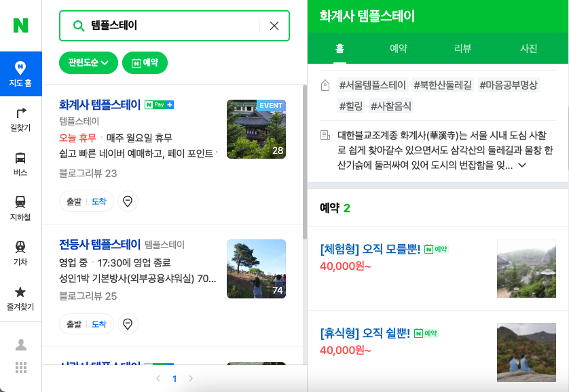The image size is (569, 392).
Task: Save 화계사 템플스테이 location pin
Action: (x=128, y=201)
